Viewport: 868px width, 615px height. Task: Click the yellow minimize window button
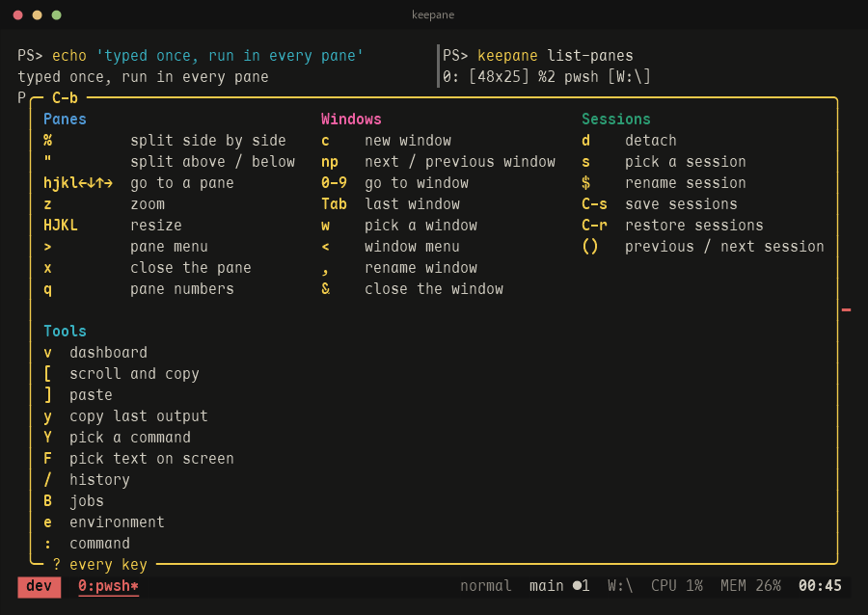click(x=37, y=14)
